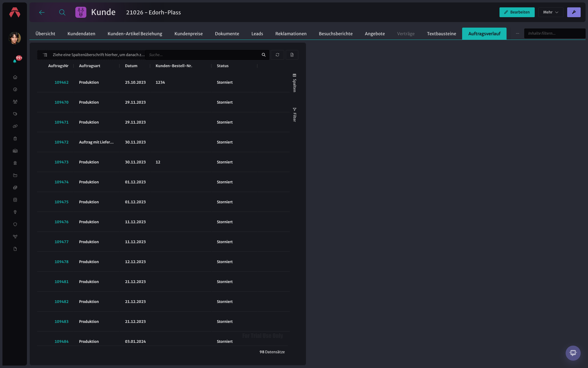
Task: Expand the Spalten side panel
Action: point(294,83)
